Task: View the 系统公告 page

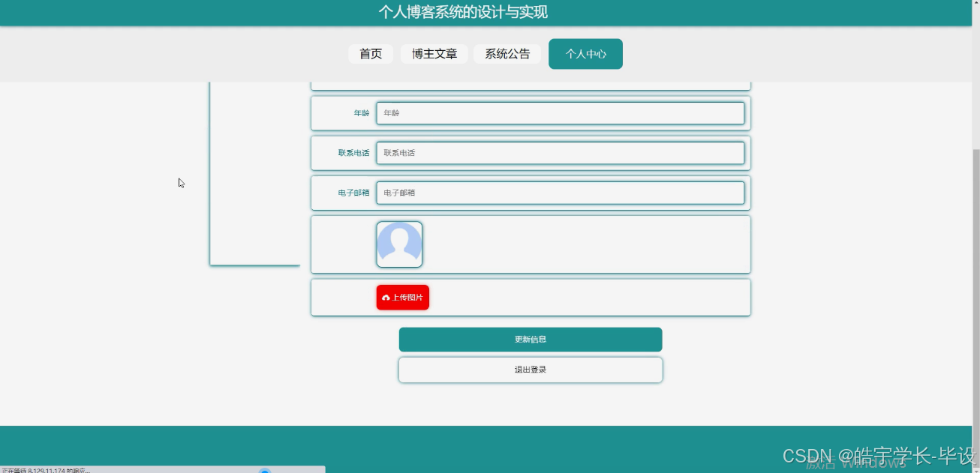Action: (x=507, y=53)
